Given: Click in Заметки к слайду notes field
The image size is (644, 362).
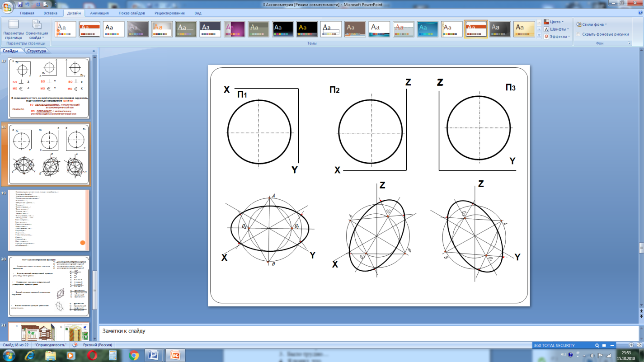Looking at the screenshot, I should click(x=368, y=334).
